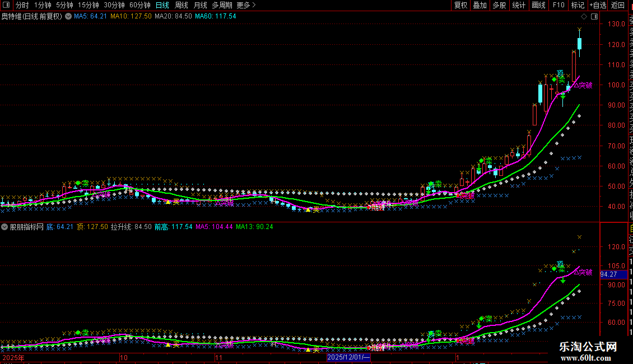
Task: Click the MA5: 64.21 label in main chart
Action: coord(90,17)
